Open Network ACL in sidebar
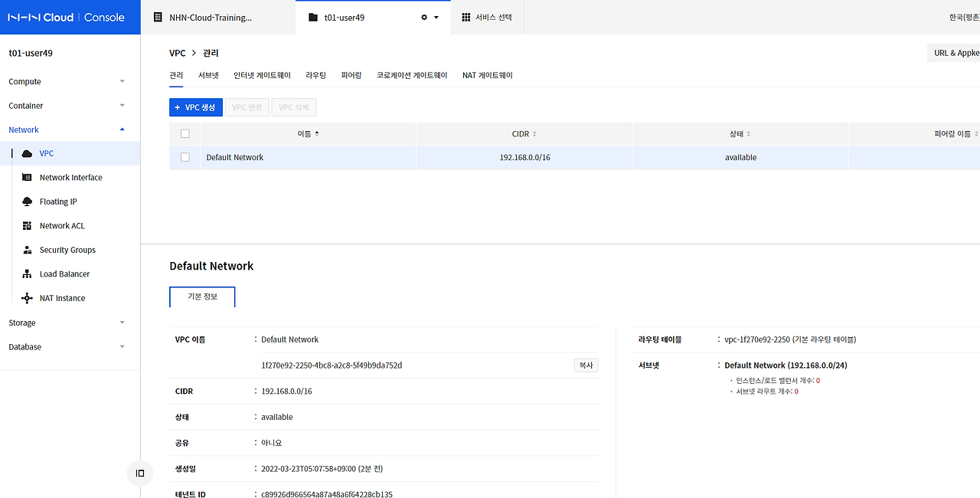 tap(62, 226)
